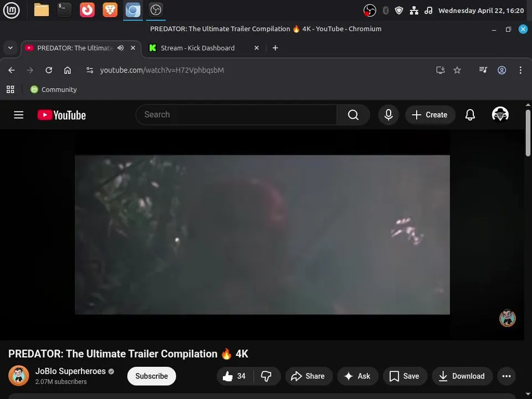Open the JoBlo Superheroes channel name link
Viewport: 532px width, 399px height.
click(x=70, y=371)
